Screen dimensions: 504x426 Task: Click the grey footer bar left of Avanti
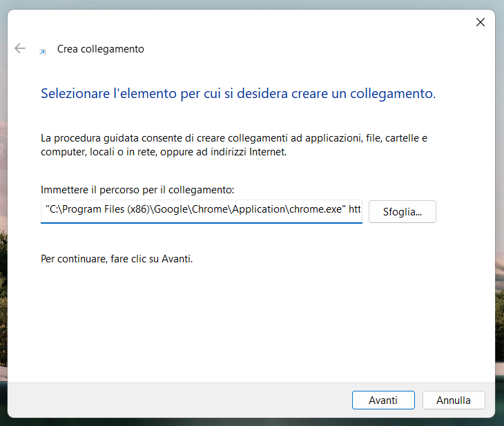[x=173, y=400]
